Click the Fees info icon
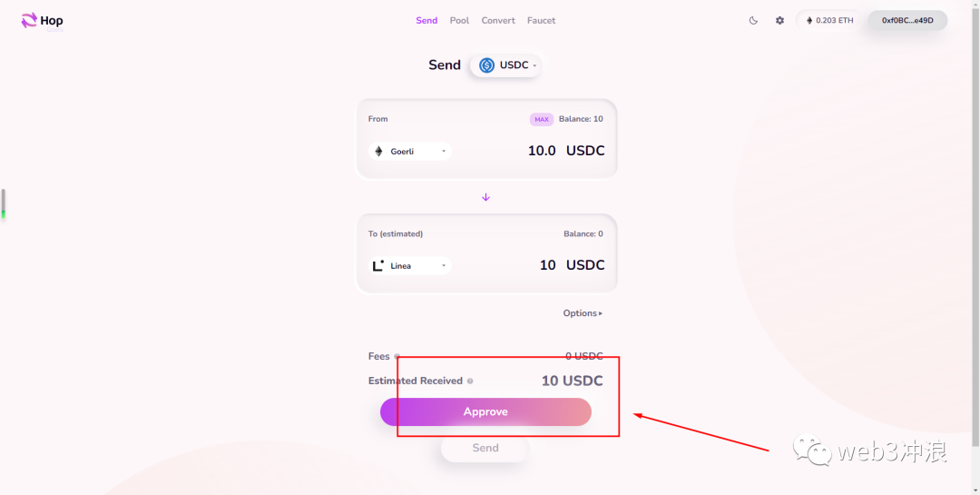Screen dimensions: 980x495 click(x=397, y=357)
